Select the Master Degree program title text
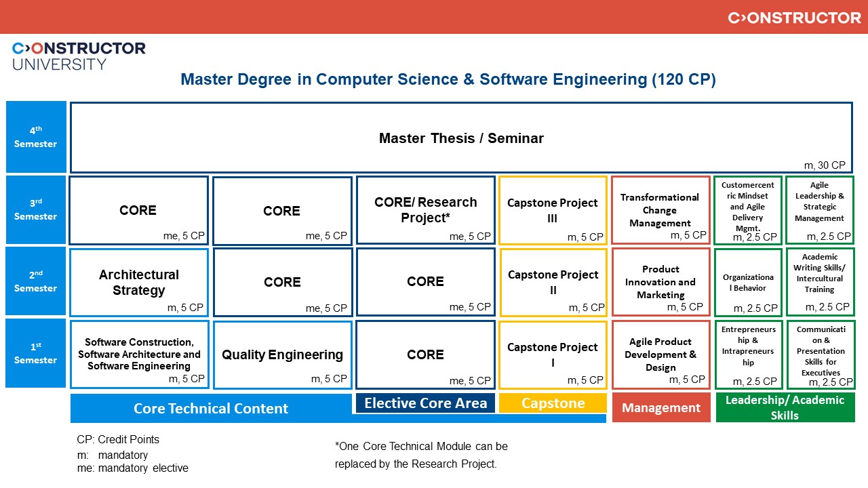868x488 pixels. coord(448,79)
